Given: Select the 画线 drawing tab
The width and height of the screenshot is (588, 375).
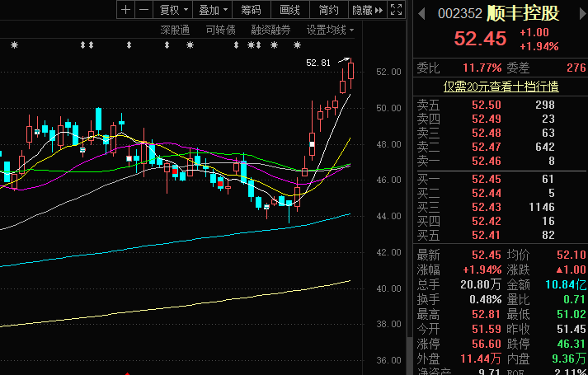Looking at the screenshot, I should (289, 10).
